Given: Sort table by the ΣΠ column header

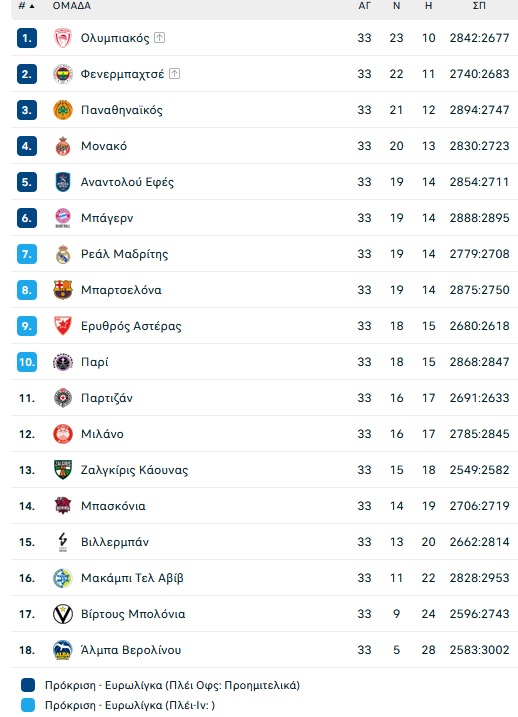Looking at the screenshot, I should point(479,6).
